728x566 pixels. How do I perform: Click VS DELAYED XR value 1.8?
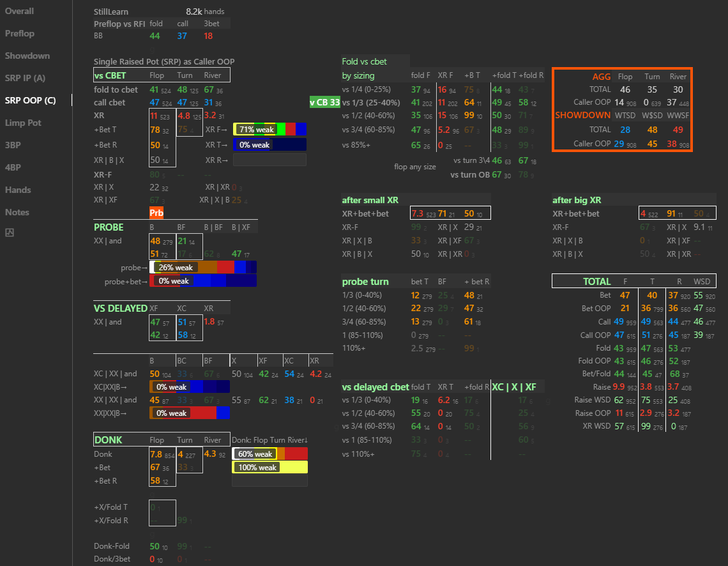[209, 321]
